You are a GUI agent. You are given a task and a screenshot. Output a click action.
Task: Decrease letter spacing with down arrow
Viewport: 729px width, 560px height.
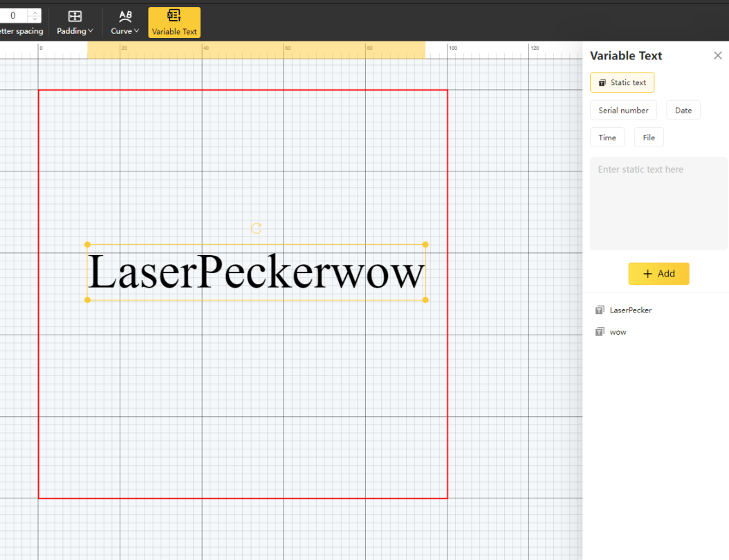[x=35, y=19]
